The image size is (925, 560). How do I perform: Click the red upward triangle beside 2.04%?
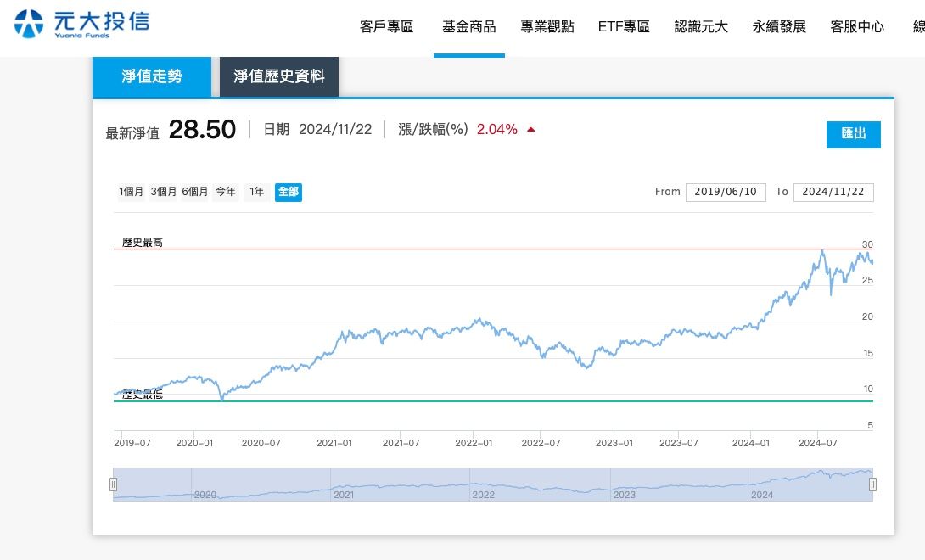(x=530, y=129)
